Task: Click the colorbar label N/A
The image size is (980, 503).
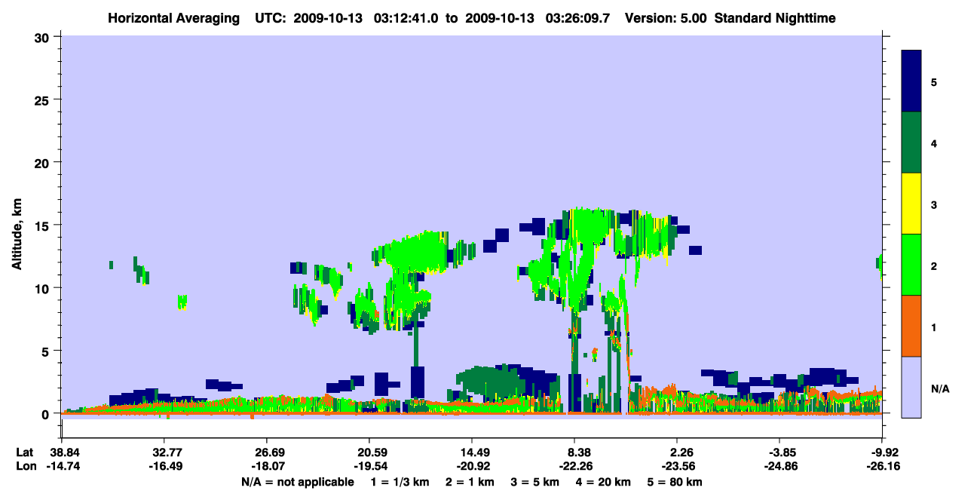Action: pyautogui.click(x=940, y=390)
